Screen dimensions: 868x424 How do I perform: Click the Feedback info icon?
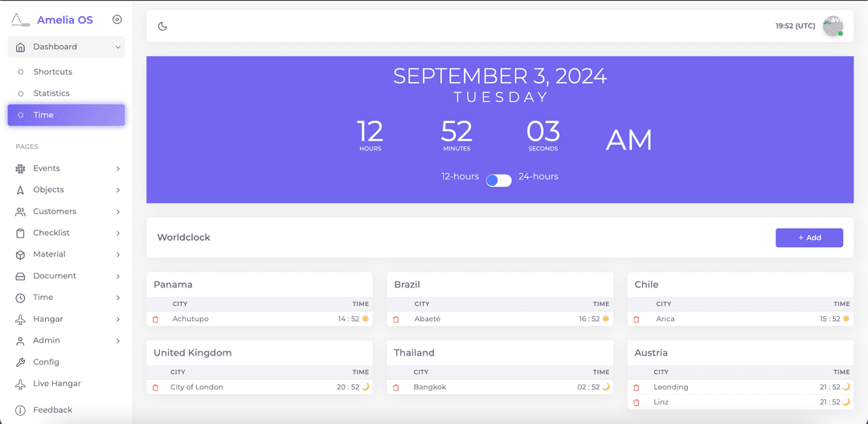tap(20, 410)
